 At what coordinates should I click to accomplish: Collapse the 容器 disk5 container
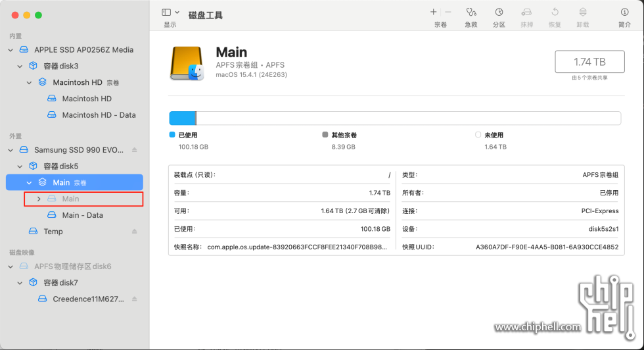pos(20,166)
